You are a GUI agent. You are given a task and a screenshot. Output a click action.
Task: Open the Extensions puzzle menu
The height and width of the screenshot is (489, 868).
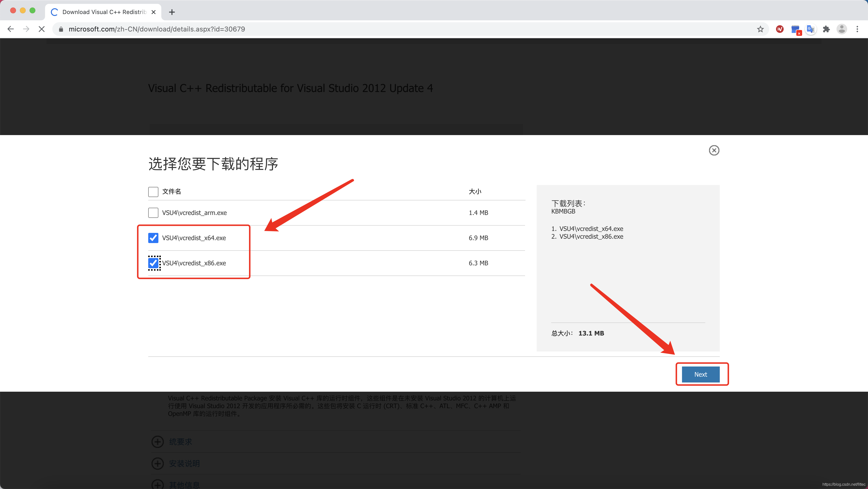click(826, 29)
